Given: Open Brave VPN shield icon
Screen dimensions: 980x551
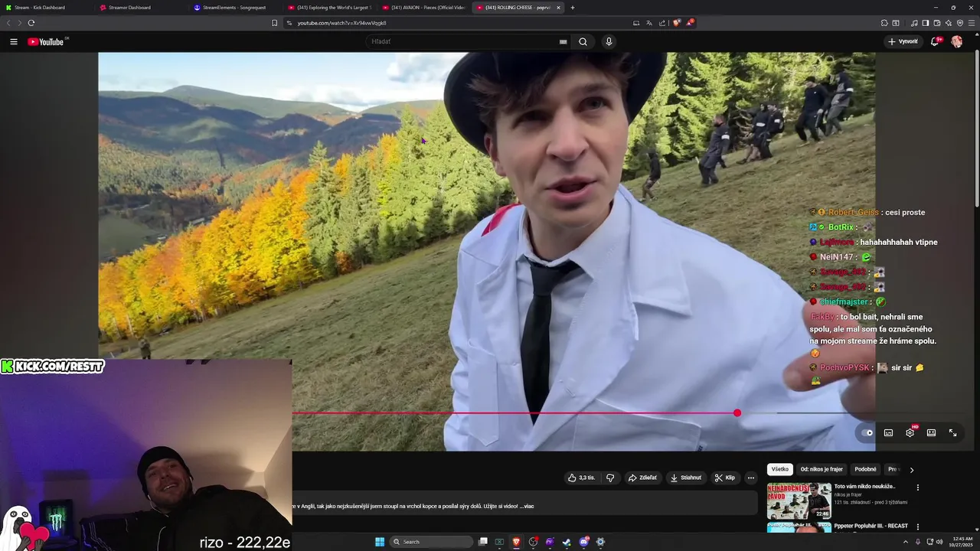Looking at the screenshot, I should point(960,23).
